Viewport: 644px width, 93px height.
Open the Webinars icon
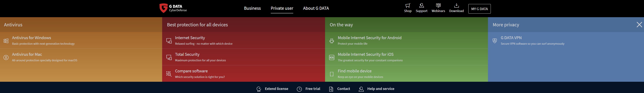pyautogui.click(x=438, y=6)
